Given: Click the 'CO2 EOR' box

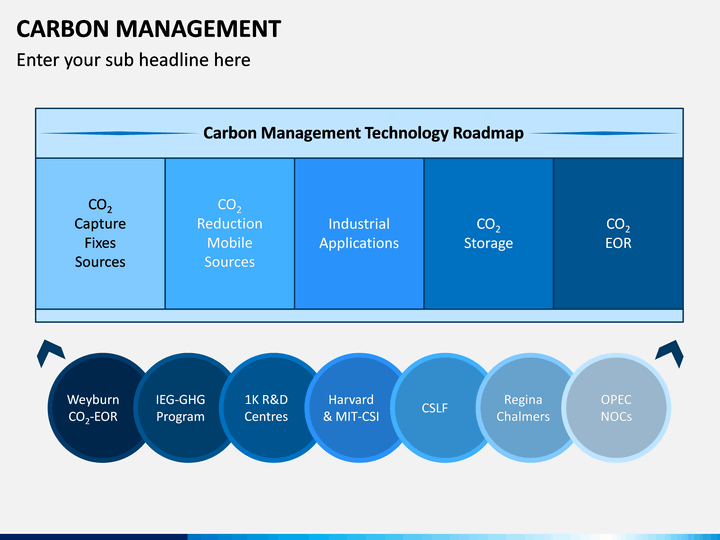Looking at the screenshot, I should point(619,233).
